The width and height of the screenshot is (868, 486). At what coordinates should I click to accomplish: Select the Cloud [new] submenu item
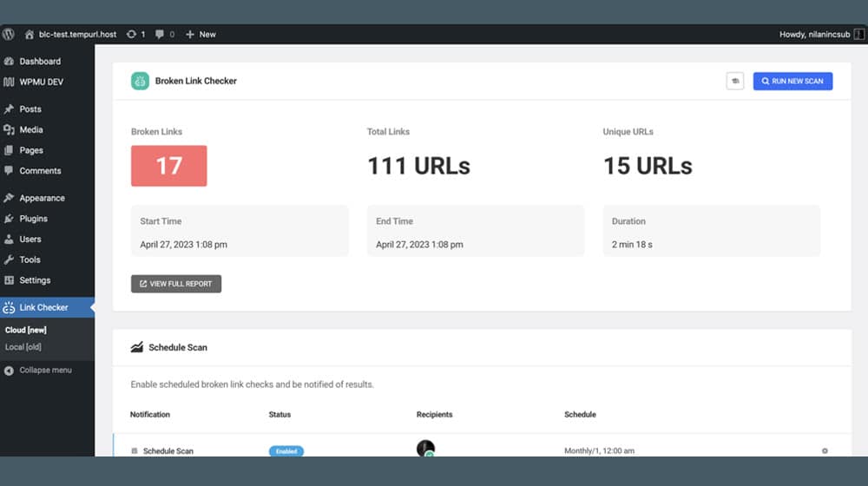pos(26,330)
